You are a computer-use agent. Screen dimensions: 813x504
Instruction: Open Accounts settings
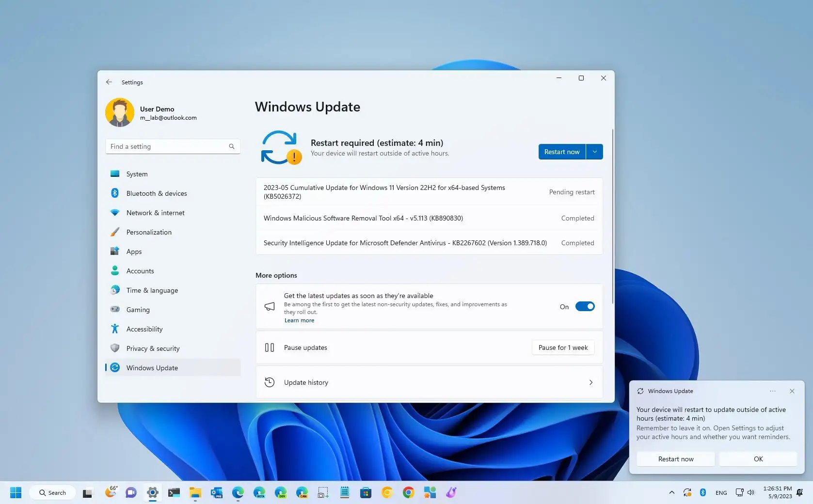[173, 271]
